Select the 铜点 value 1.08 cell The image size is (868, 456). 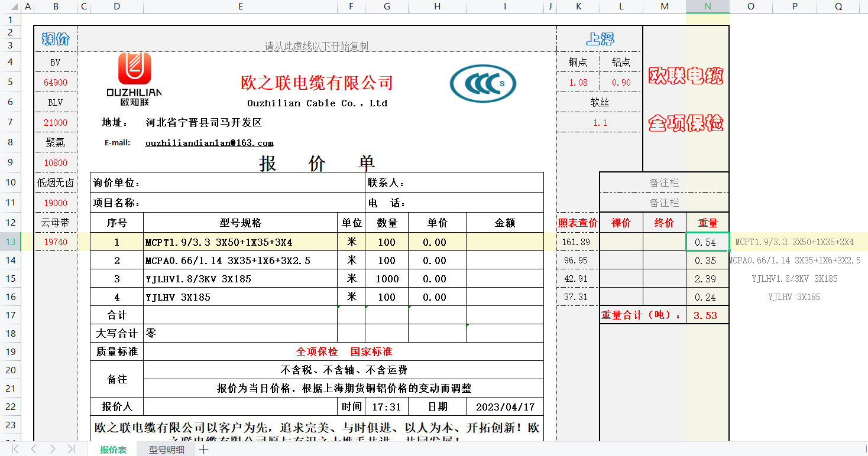tap(578, 82)
